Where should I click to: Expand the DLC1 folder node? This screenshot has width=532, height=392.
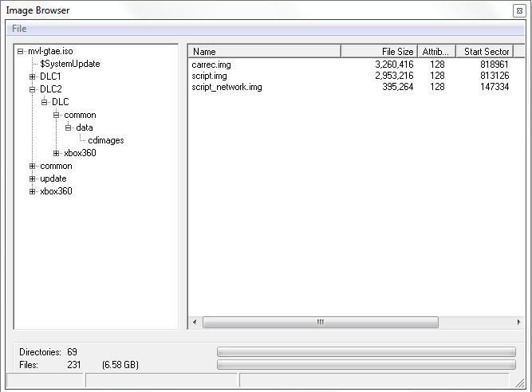(x=32, y=77)
